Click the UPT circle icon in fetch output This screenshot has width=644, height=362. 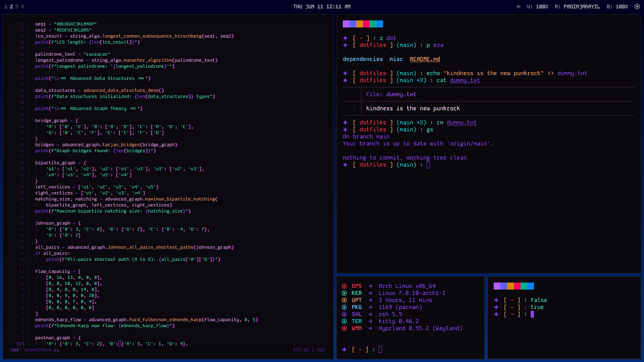coord(345,300)
